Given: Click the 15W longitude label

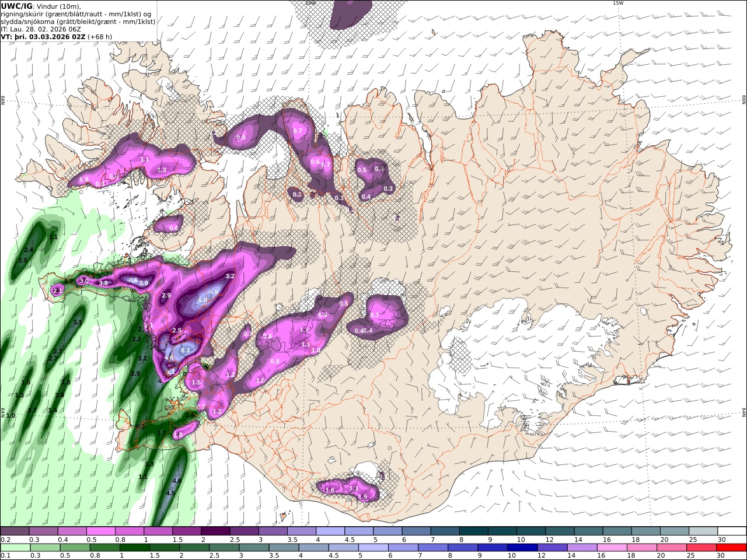Looking at the screenshot, I should [618, 3].
